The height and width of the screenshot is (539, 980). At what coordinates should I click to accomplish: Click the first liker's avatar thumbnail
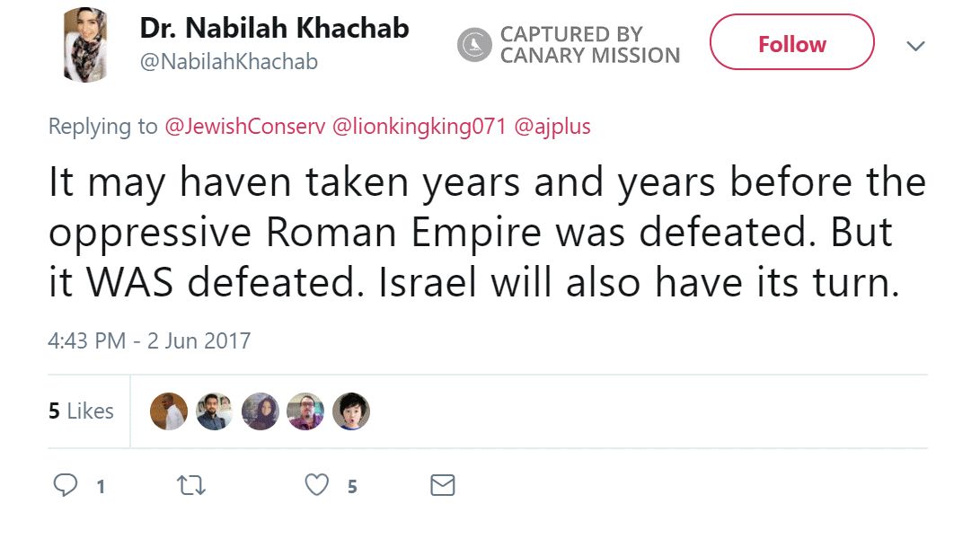tap(169, 411)
